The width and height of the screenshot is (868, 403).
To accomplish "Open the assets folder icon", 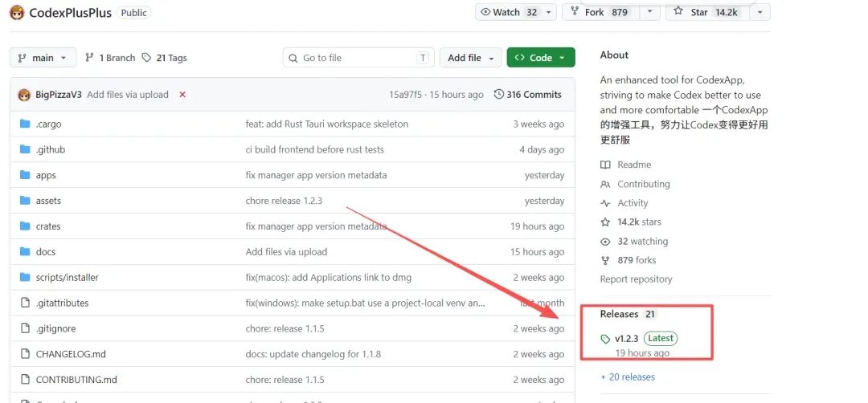I will [x=24, y=200].
